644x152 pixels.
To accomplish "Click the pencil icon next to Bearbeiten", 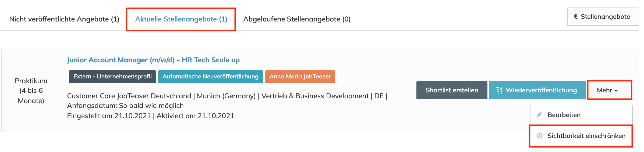I will tap(539, 115).
